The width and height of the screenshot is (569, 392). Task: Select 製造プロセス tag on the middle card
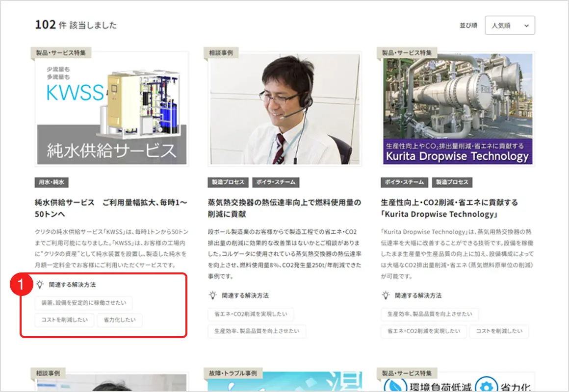(228, 182)
